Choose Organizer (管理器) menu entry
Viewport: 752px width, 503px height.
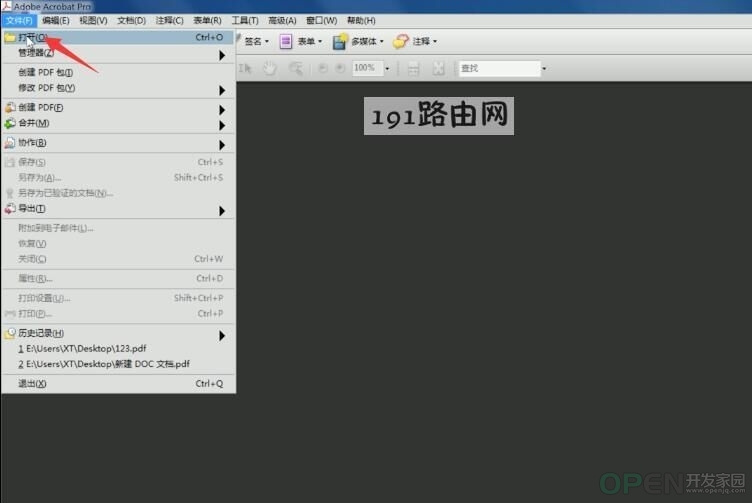(118, 53)
